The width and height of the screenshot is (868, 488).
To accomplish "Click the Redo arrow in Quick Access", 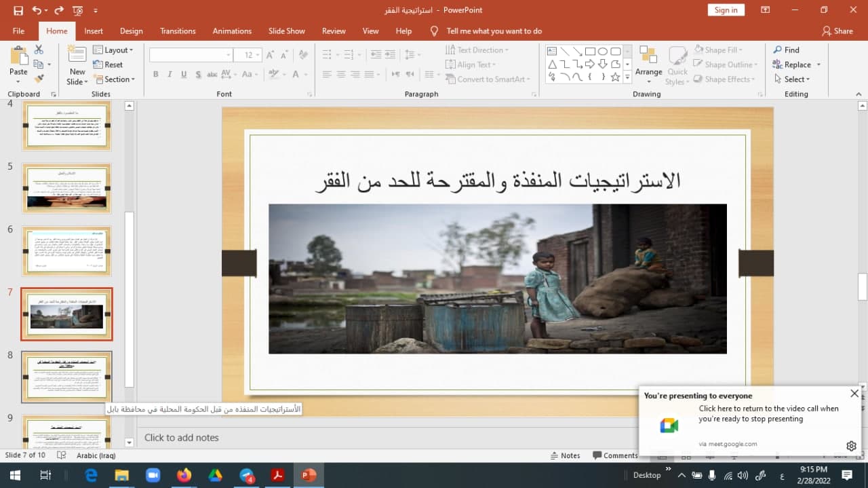I will [58, 10].
